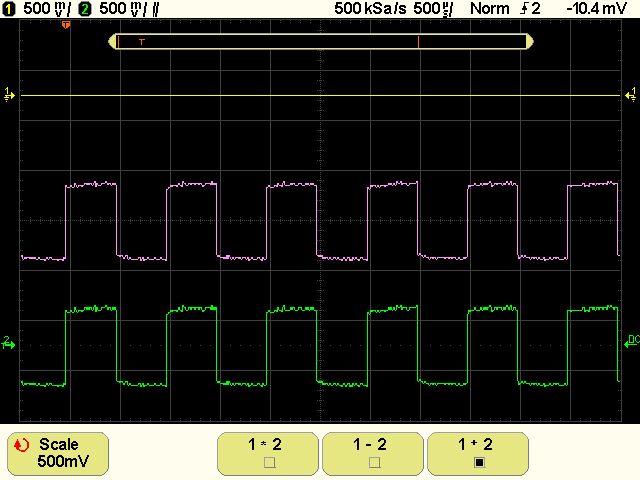Click the left arrow of the memory bar

(112, 42)
